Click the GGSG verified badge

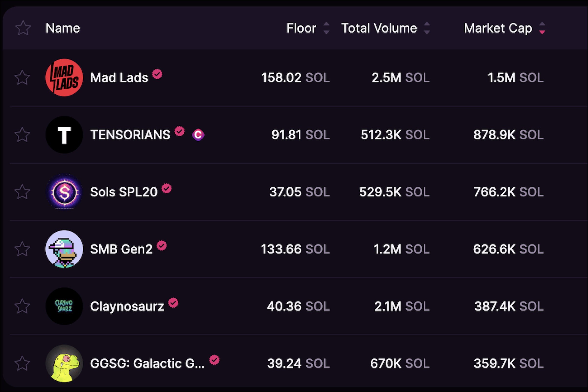point(214,360)
